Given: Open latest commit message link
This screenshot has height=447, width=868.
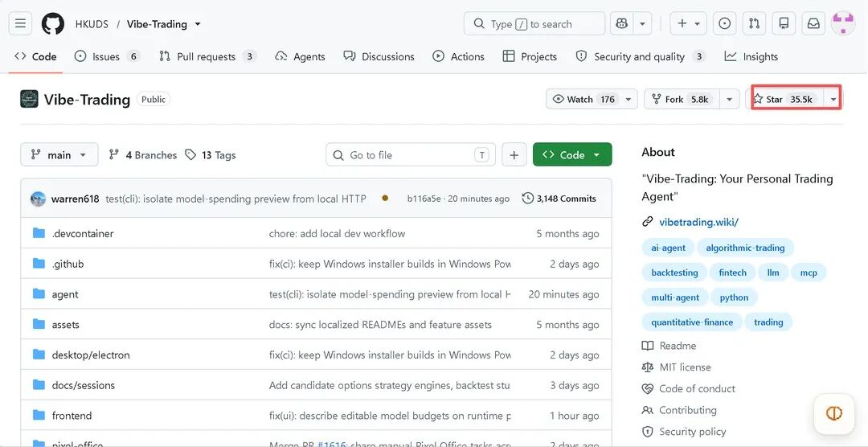Looking at the screenshot, I should (235, 199).
